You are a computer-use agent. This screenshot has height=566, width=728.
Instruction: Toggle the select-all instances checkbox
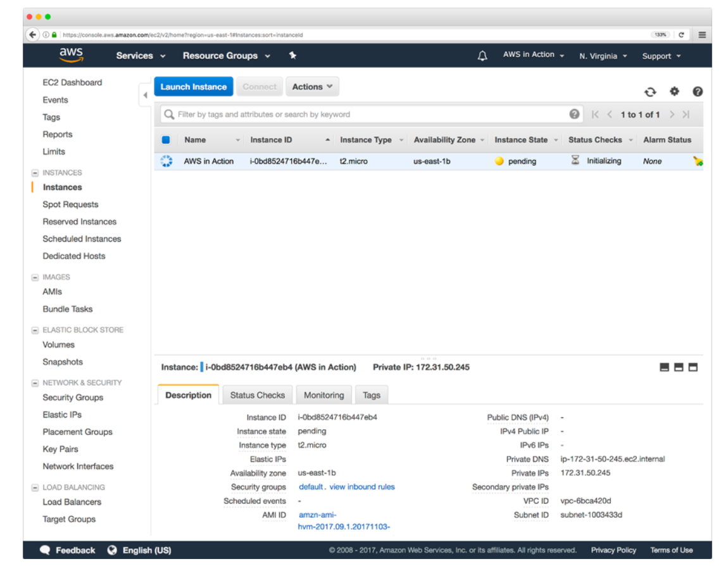[x=165, y=139]
